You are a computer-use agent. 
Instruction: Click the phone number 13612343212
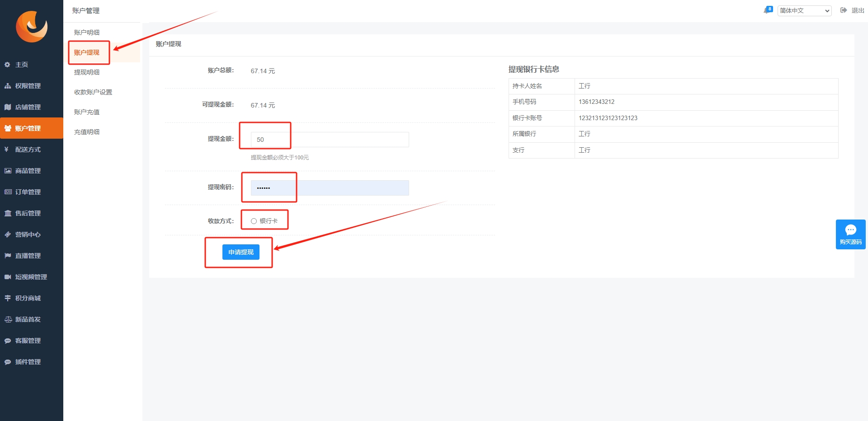pos(597,102)
